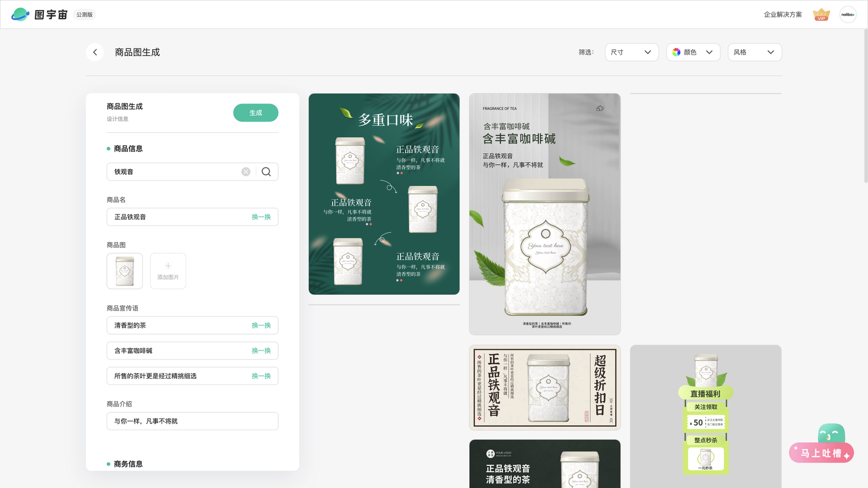Click the 铁观音 product search field
Image resolution: width=868 pixels, height=488 pixels.
point(192,172)
